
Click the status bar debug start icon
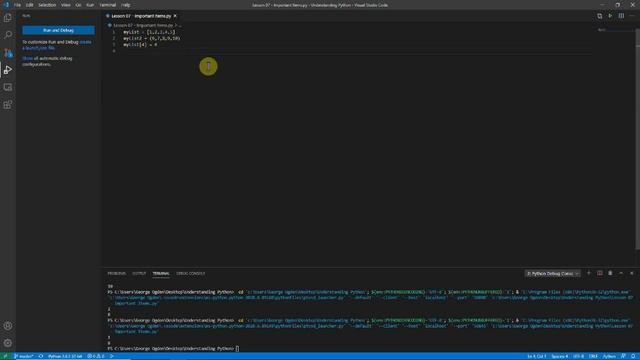tap(112, 356)
